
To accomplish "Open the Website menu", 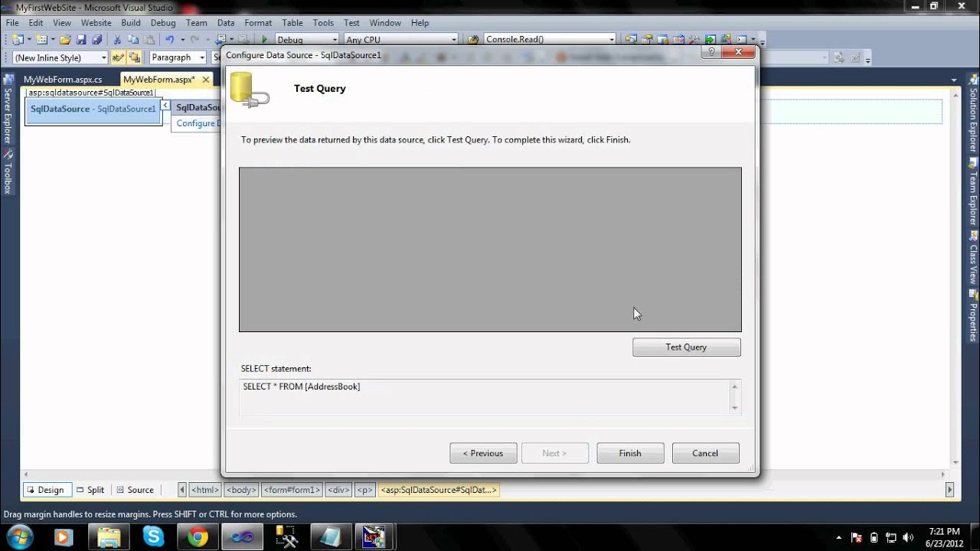I will pos(96,23).
